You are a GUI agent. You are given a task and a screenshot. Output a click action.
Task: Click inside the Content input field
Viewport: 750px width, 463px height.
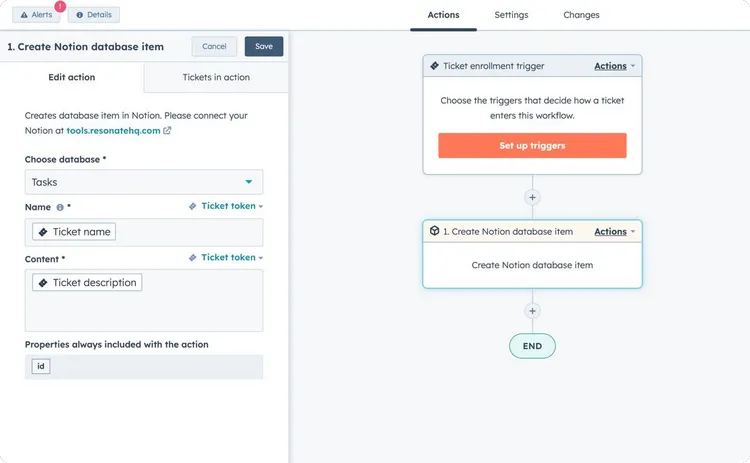point(144,310)
